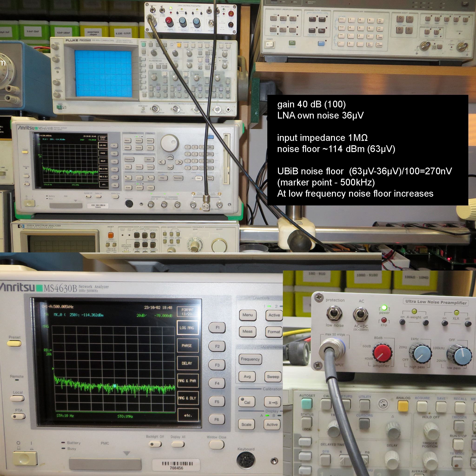The width and height of the screenshot is (476, 476).
Task: Push the Frequency key on the Anritsu close-up
Action: [x=250, y=359]
